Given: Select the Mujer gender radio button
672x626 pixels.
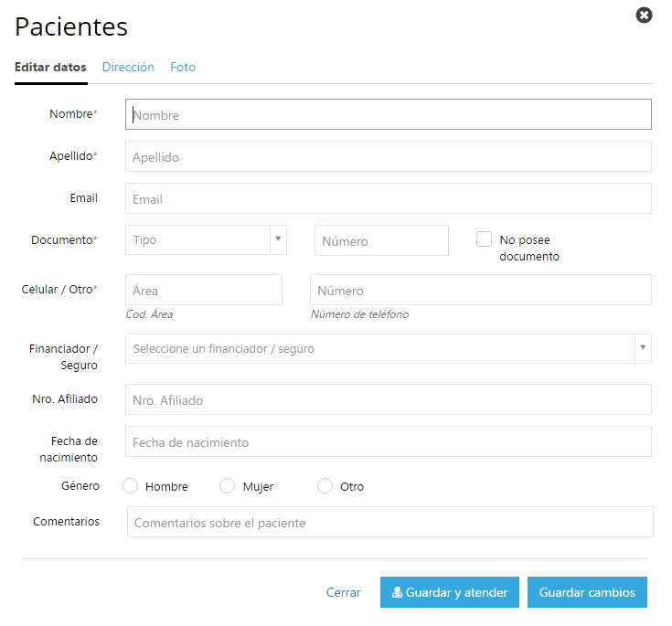Looking at the screenshot, I should click(227, 486).
